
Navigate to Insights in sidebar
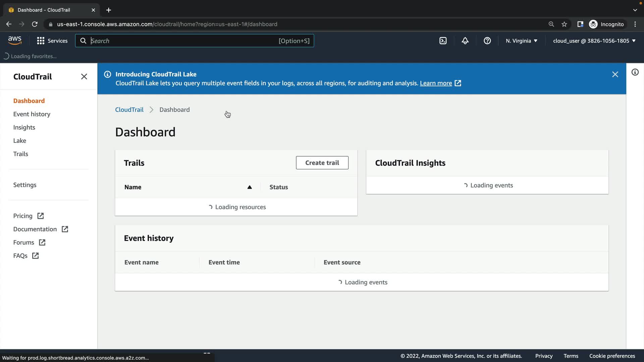24,127
